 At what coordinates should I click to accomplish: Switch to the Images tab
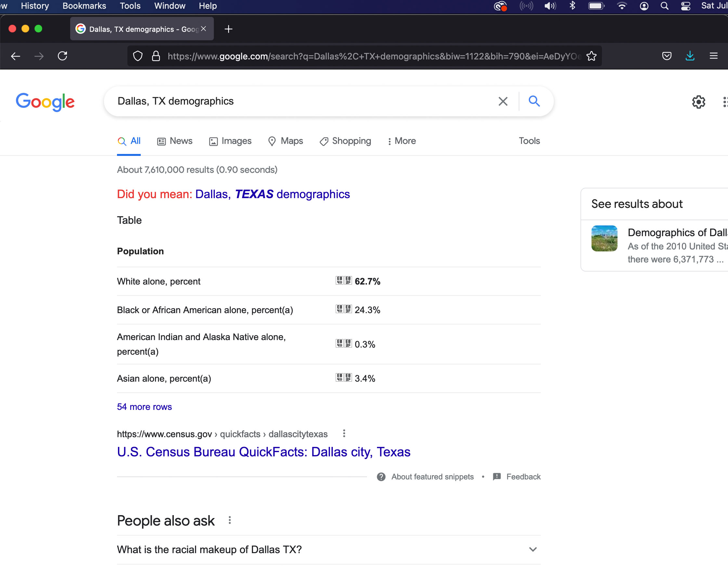230,141
